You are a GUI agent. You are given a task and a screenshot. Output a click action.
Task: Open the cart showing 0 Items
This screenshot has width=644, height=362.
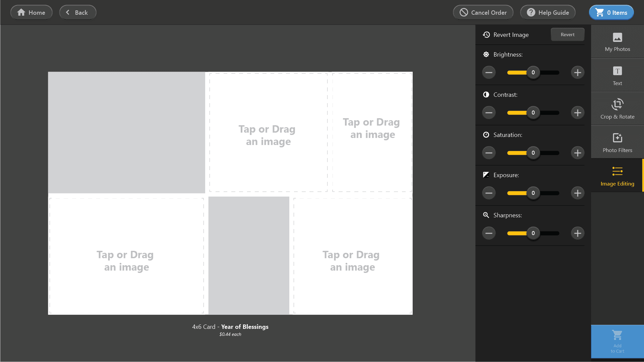611,12
